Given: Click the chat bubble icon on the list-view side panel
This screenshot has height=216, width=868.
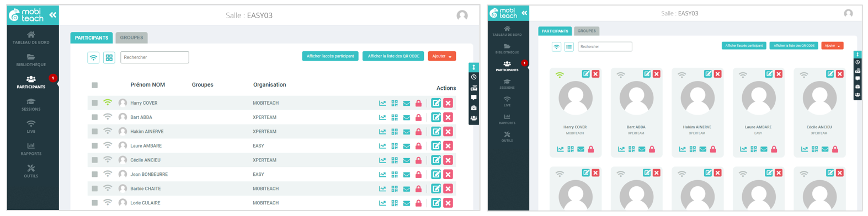Looking at the screenshot, I should click(x=473, y=98).
